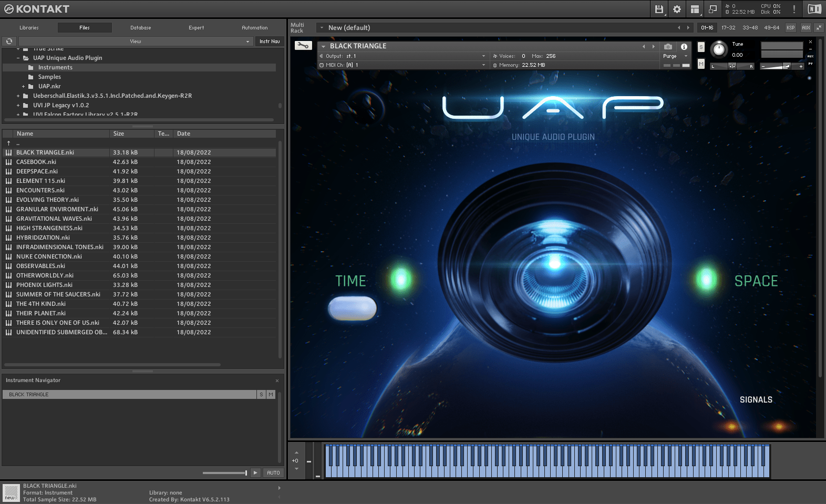The image size is (826, 504).
Task: Minimize instrument header with minus button
Action: tap(810, 49)
